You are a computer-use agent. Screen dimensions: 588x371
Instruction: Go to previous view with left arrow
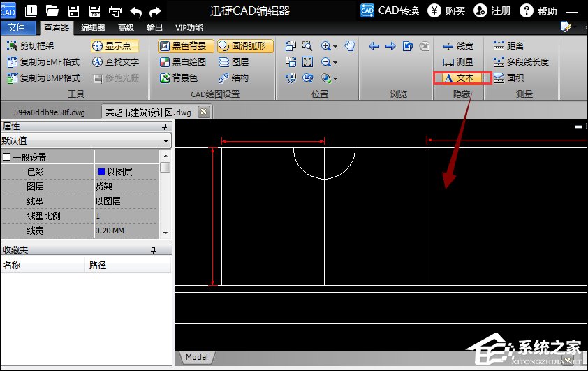[x=374, y=46]
